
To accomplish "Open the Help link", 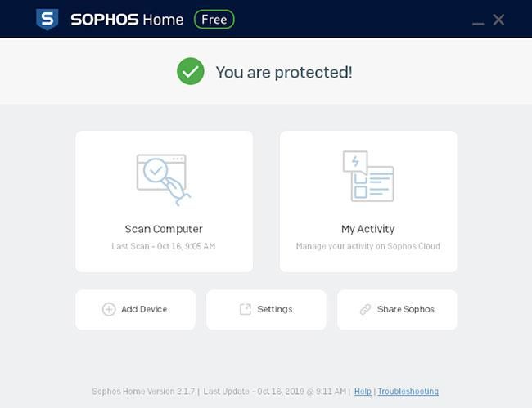I will tap(363, 392).
